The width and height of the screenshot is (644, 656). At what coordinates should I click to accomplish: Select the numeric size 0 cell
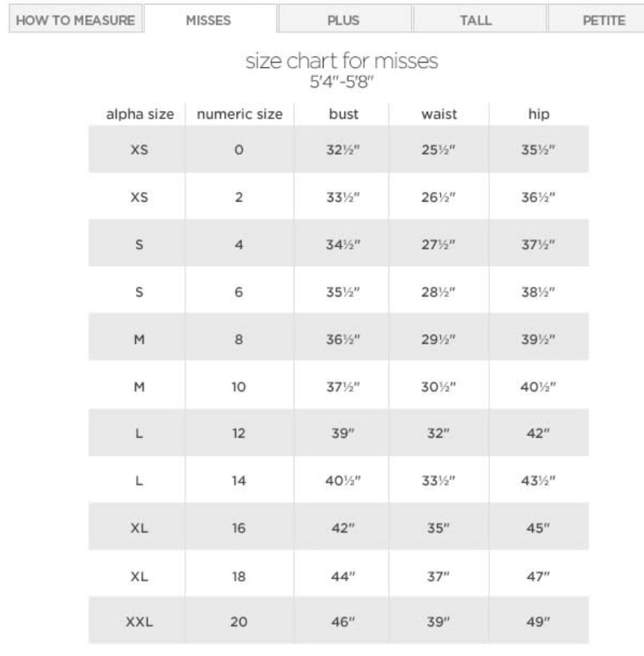tap(239, 150)
